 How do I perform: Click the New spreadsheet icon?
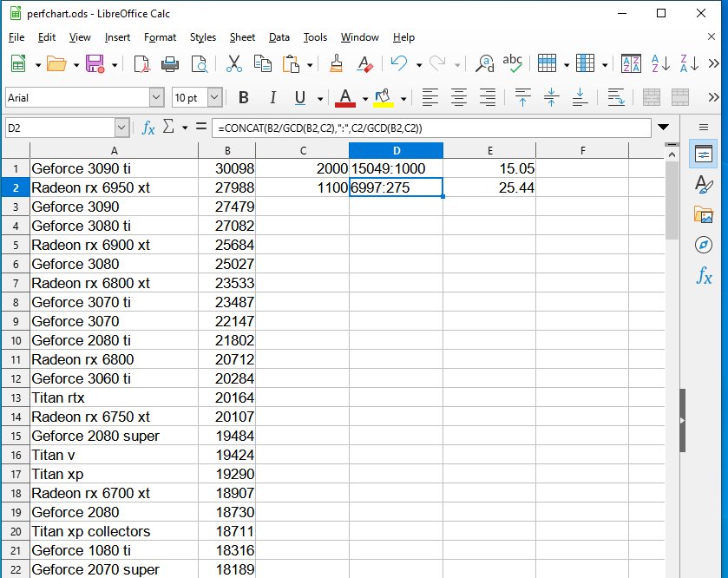coord(18,64)
